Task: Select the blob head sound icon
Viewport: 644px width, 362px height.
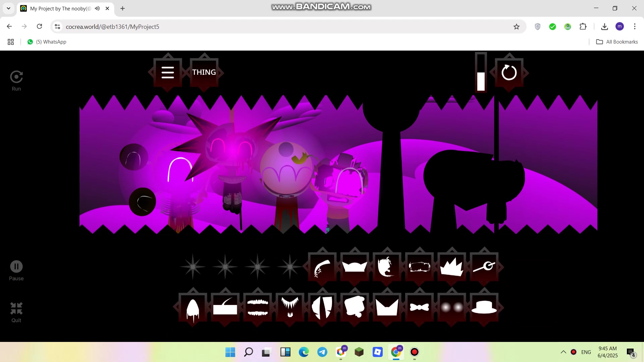Action: point(355,307)
